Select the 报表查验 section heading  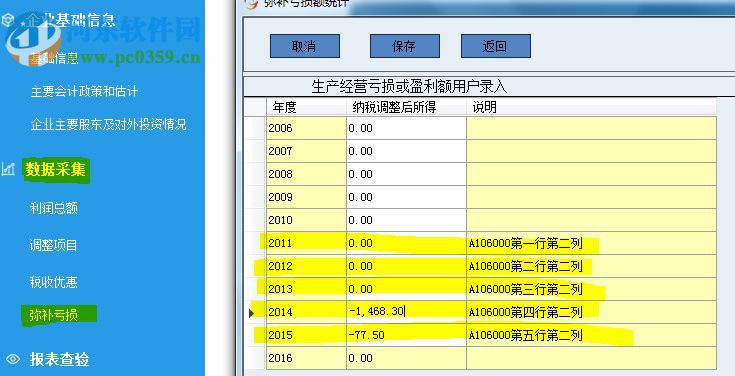(60, 360)
